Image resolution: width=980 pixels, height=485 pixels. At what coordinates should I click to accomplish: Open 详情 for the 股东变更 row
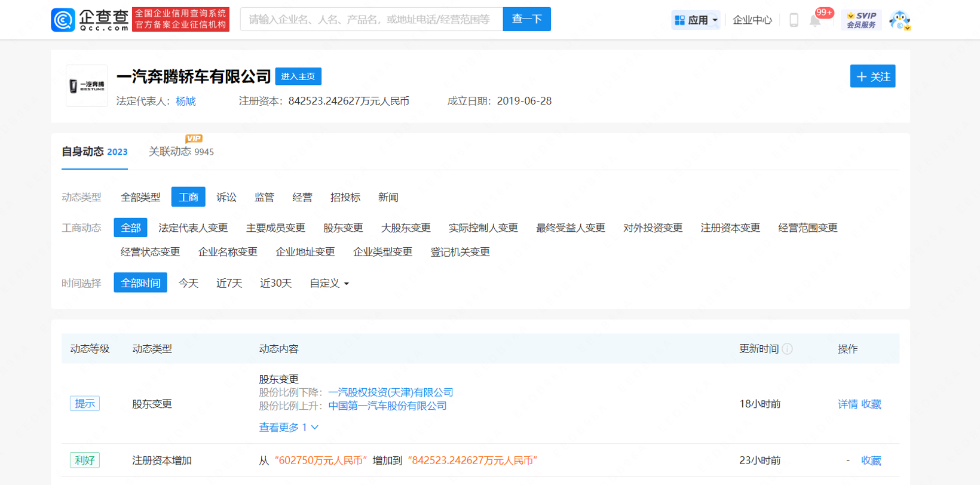tap(847, 404)
